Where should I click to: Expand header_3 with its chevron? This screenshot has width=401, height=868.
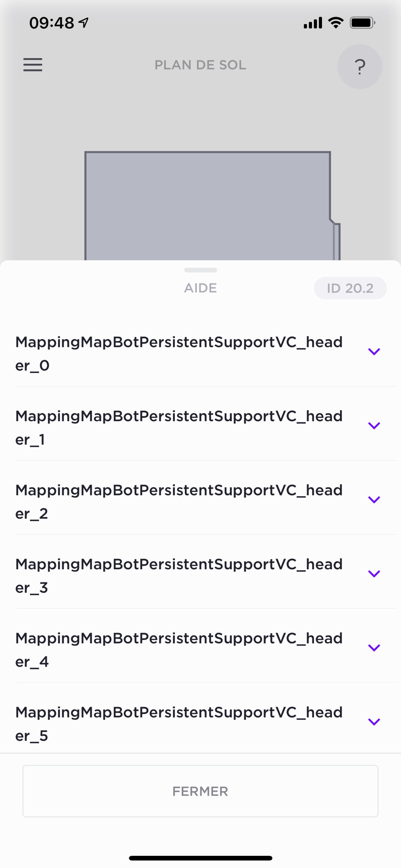374,574
